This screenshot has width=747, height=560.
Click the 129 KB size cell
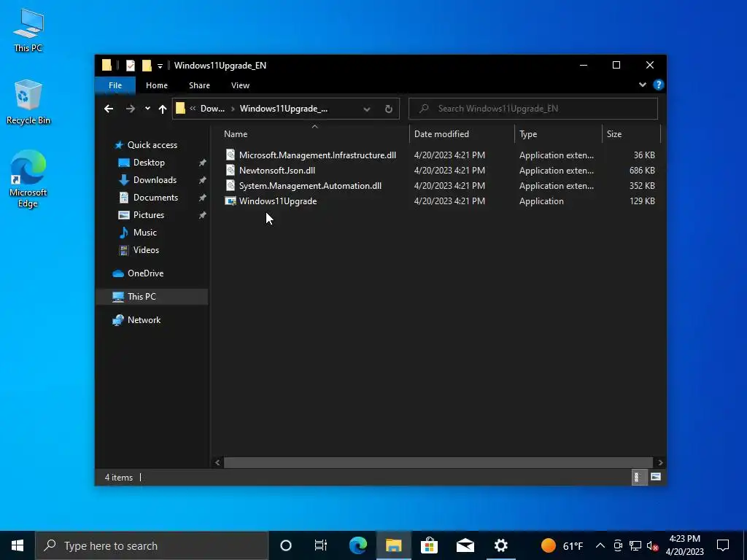point(642,201)
